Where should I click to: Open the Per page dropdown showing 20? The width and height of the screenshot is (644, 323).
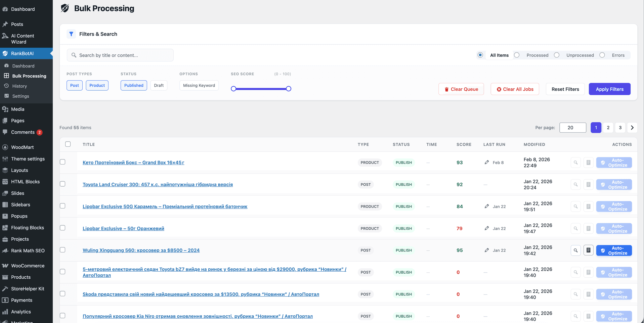573,128
